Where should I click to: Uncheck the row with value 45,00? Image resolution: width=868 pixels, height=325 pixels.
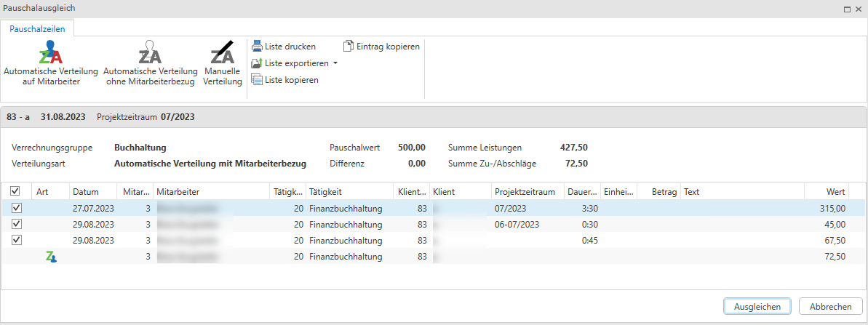(x=17, y=224)
